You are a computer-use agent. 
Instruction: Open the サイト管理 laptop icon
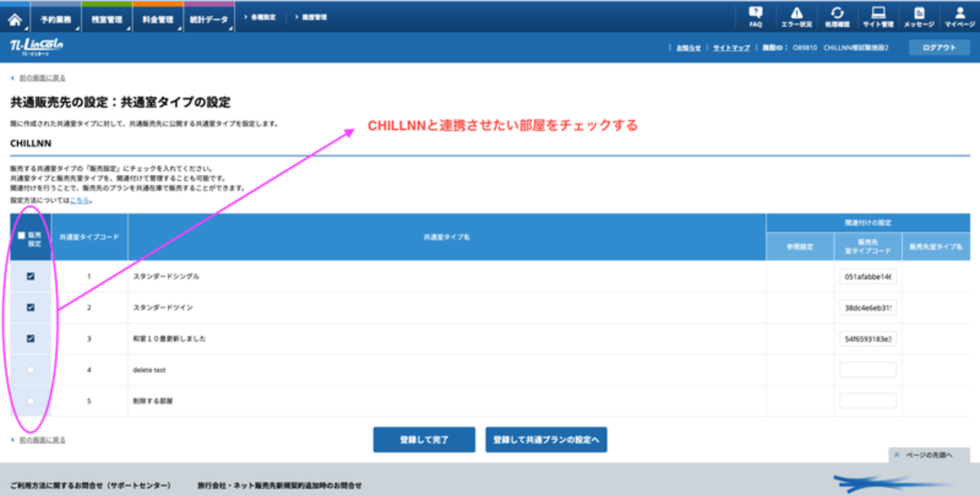click(x=878, y=16)
